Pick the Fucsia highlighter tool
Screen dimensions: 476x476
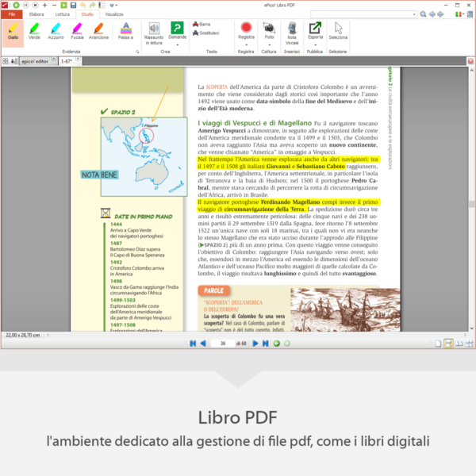pyautogui.click(x=77, y=30)
